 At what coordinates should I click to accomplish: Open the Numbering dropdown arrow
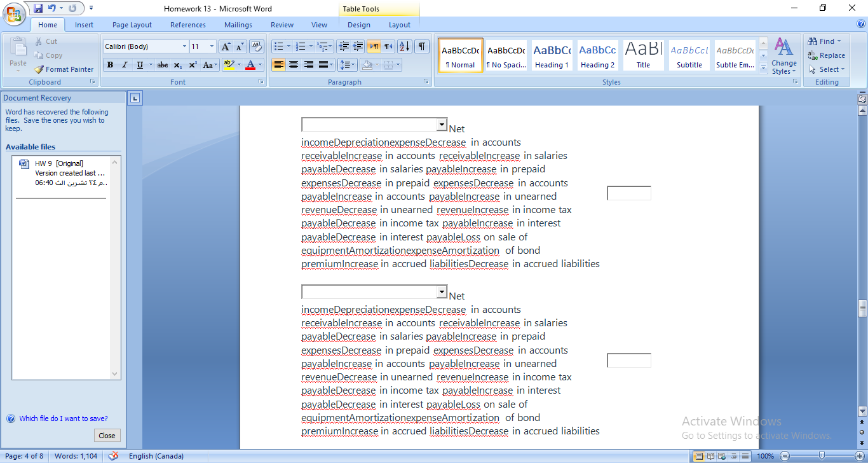(311, 46)
